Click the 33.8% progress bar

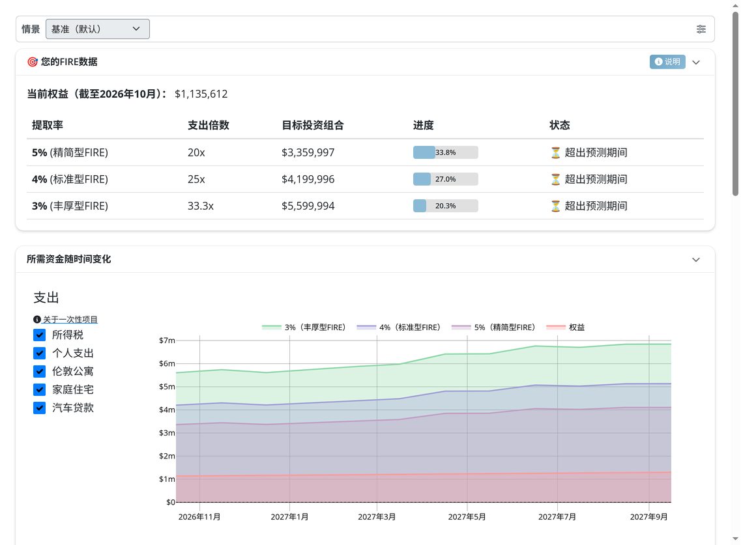point(446,152)
